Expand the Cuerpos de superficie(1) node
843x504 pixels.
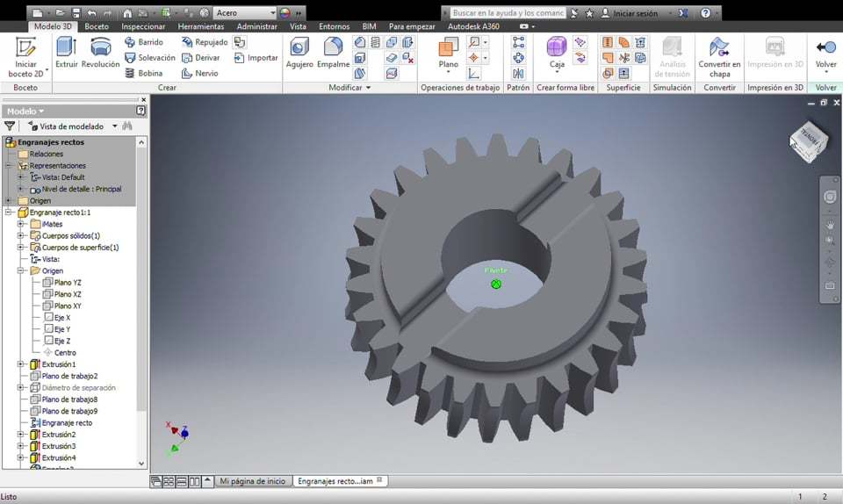(x=20, y=247)
